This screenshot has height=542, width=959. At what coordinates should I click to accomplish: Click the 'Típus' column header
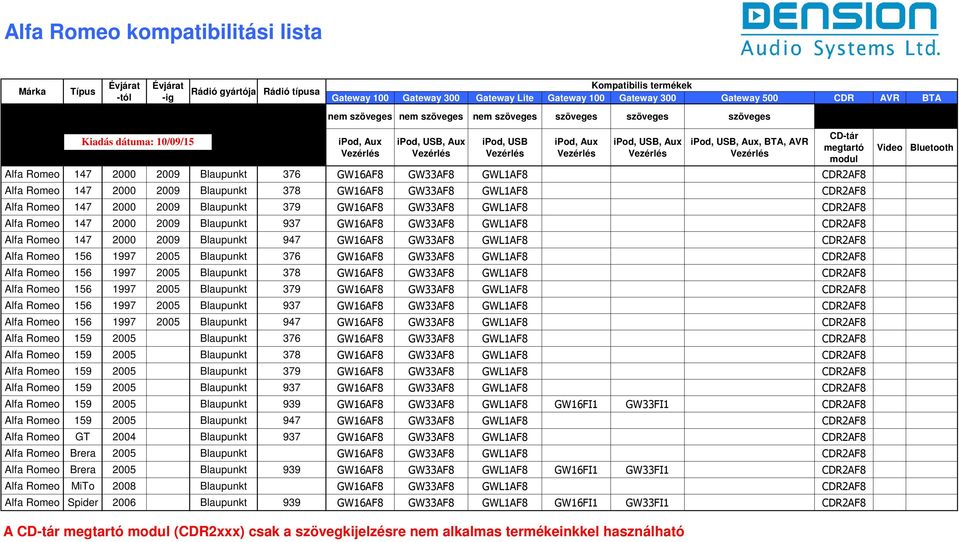(x=83, y=92)
